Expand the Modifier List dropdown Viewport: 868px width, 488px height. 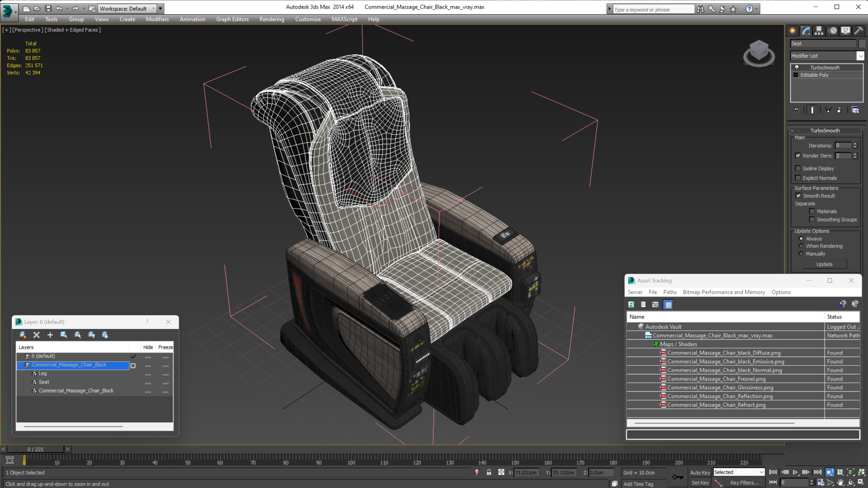[x=860, y=55]
